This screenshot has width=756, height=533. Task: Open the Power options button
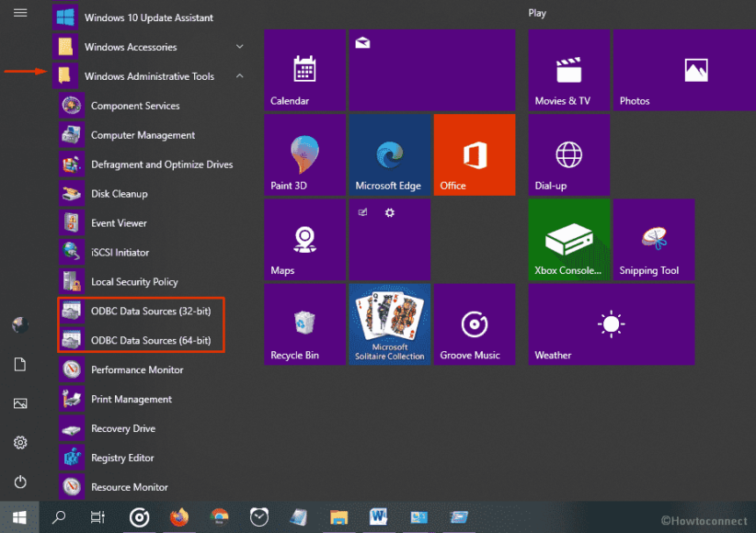click(x=20, y=482)
